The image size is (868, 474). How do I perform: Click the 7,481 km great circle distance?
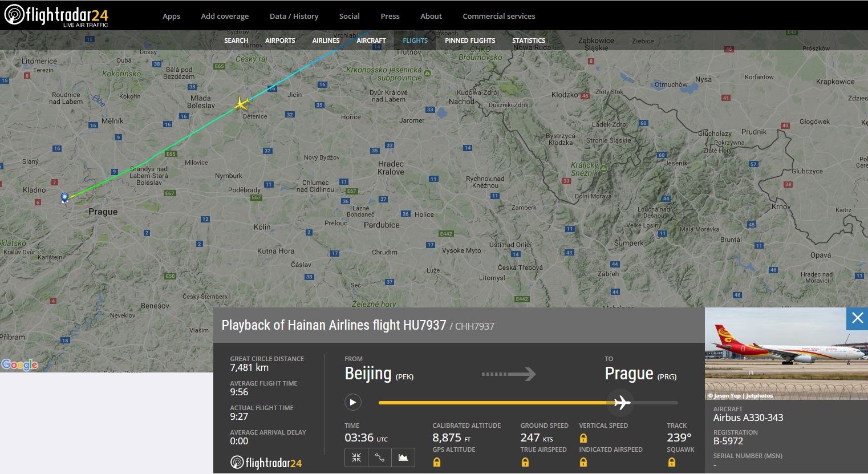[x=249, y=367]
